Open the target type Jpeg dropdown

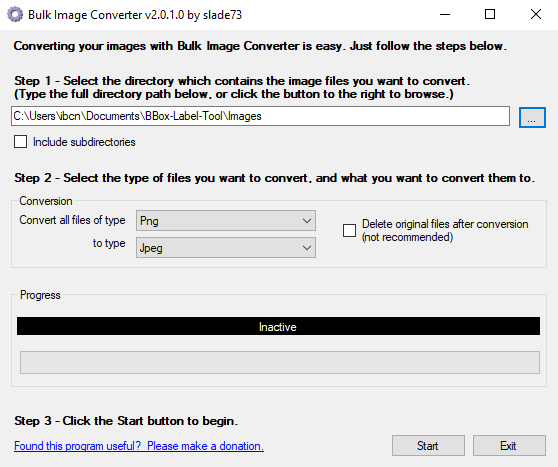226,248
